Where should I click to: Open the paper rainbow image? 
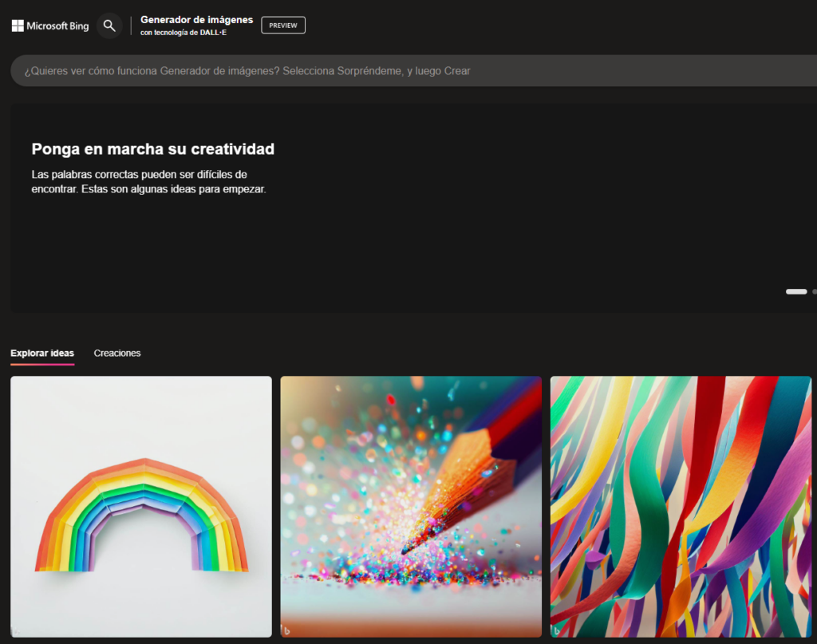141,506
